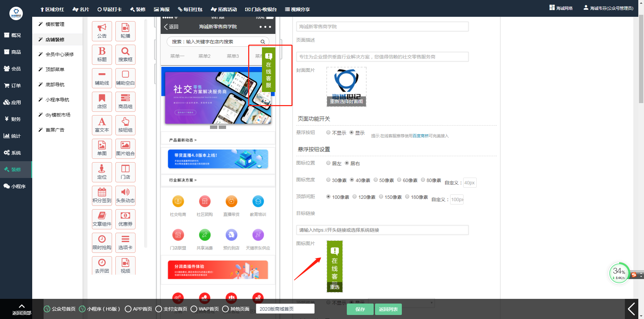Open the 装修 top menu
This screenshot has width=644, height=319.
(138, 9)
